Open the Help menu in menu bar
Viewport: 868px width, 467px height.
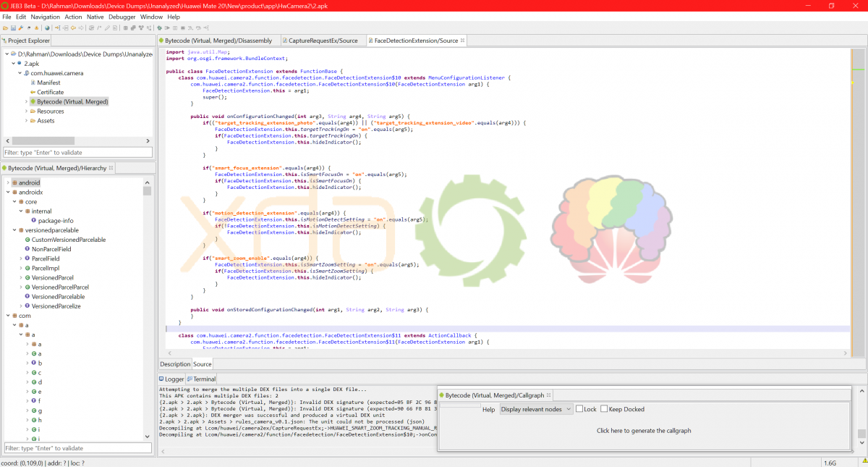pyautogui.click(x=174, y=17)
